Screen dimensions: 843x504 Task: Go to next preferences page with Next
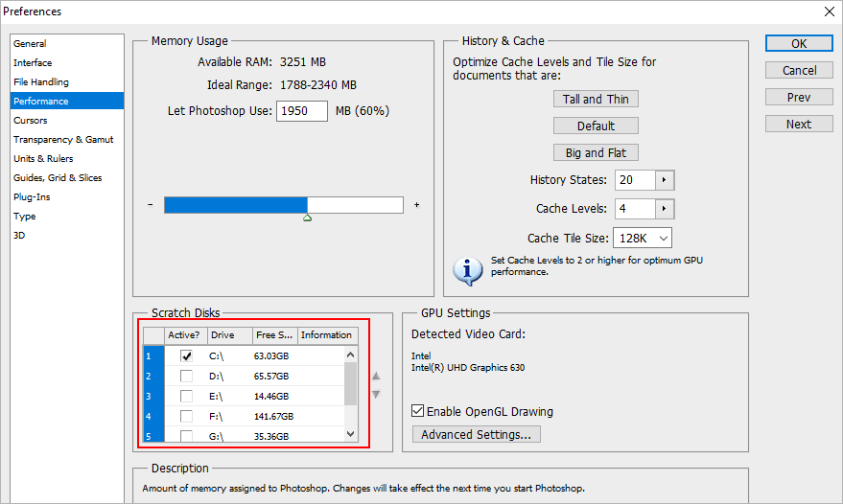(x=799, y=125)
